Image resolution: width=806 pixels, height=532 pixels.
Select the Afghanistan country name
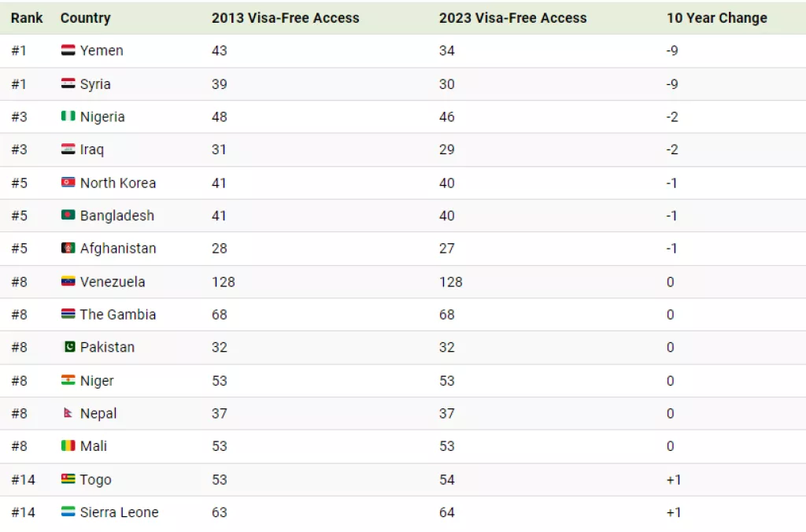[118, 248]
